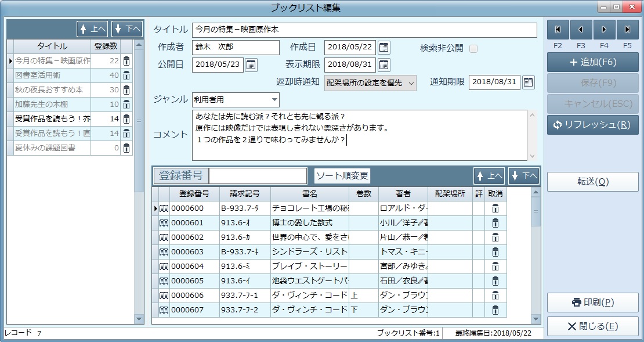Cancel book 0000607 with trash icon
644x342 pixels.
[495, 310]
